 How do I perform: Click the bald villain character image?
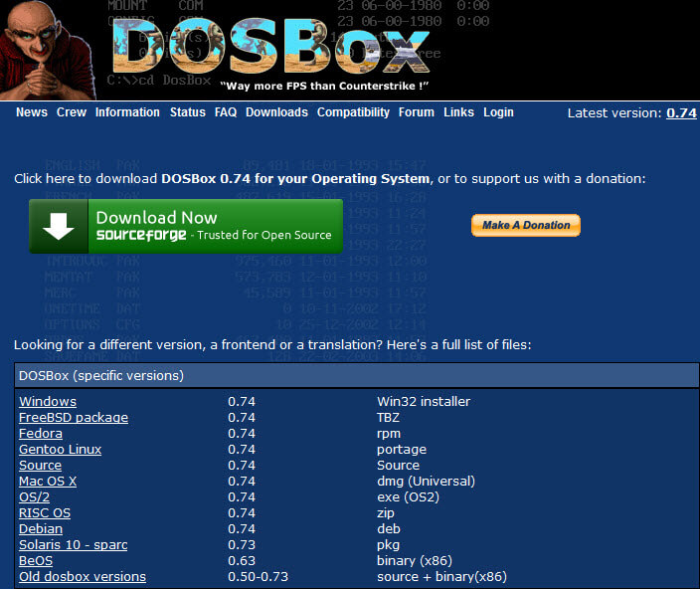pos(47,50)
